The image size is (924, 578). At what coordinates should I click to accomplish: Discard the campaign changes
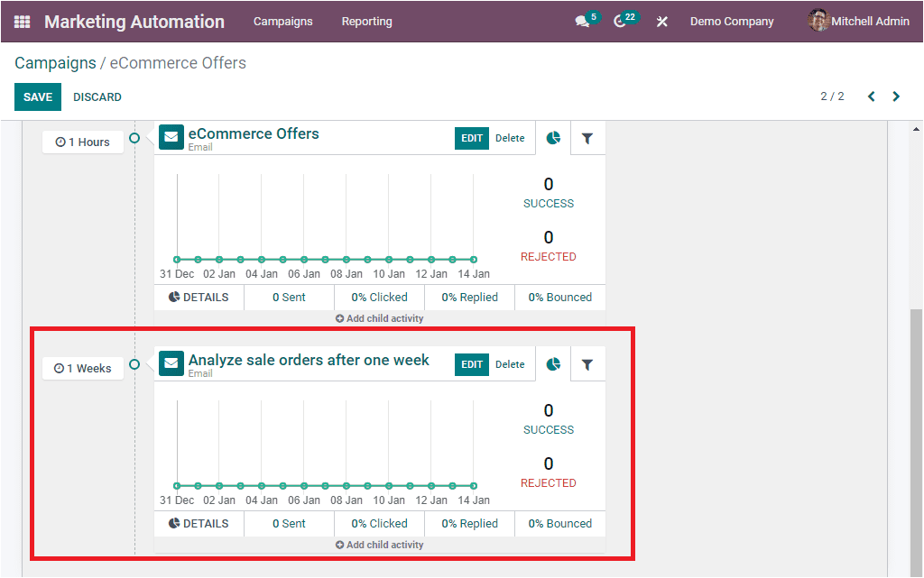click(97, 97)
